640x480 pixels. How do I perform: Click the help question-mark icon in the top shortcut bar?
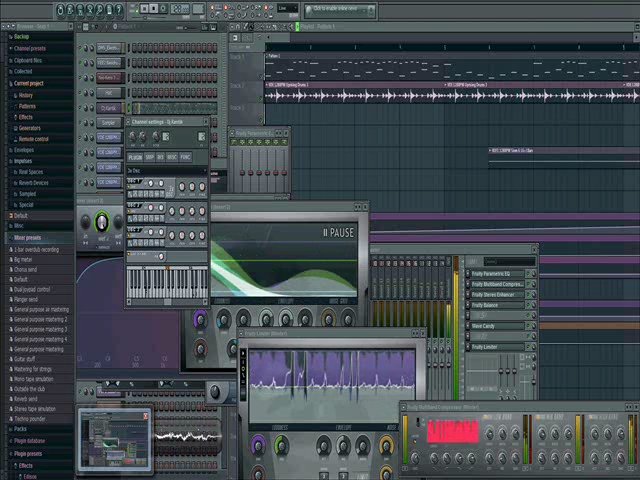point(119,10)
